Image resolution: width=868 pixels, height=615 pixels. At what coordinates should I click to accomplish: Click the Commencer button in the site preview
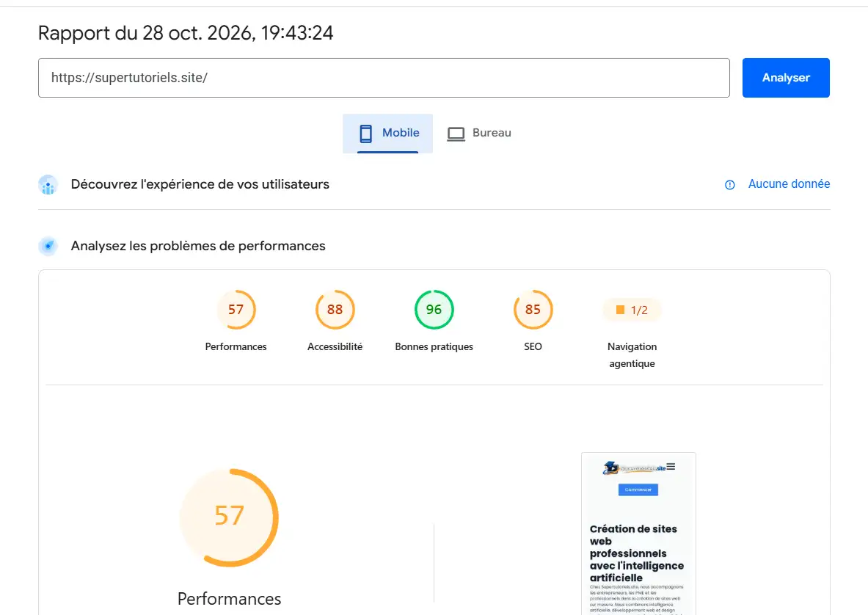coord(638,490)
